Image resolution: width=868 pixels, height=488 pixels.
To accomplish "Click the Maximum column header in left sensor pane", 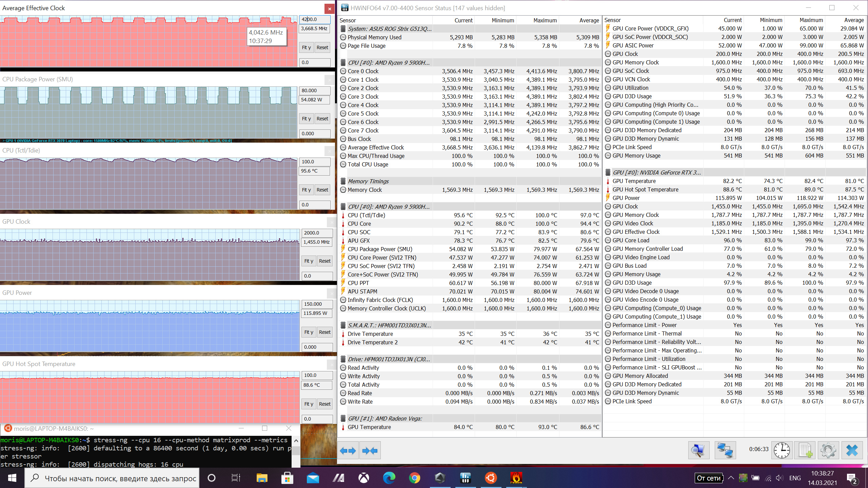I will [537, 20].
